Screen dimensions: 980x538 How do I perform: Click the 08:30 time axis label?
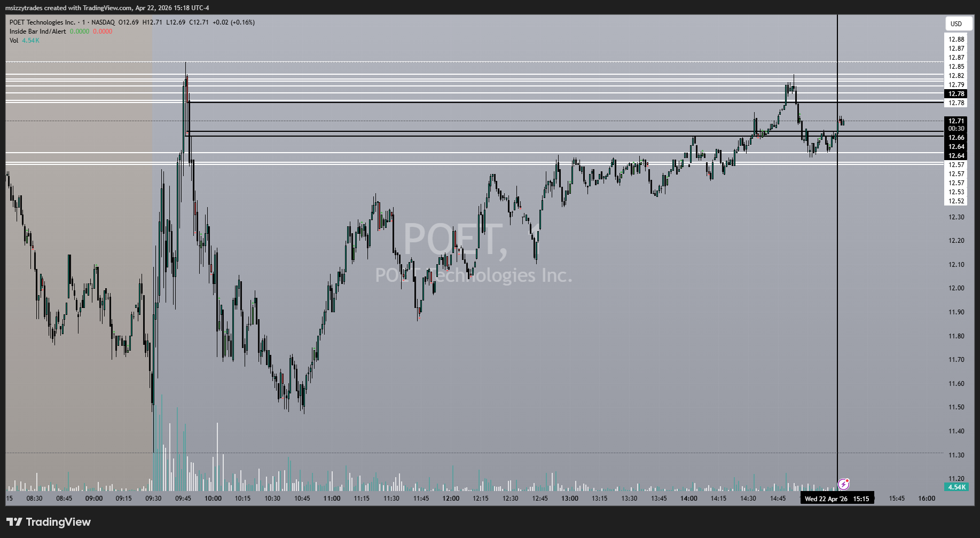coord(35,499)
